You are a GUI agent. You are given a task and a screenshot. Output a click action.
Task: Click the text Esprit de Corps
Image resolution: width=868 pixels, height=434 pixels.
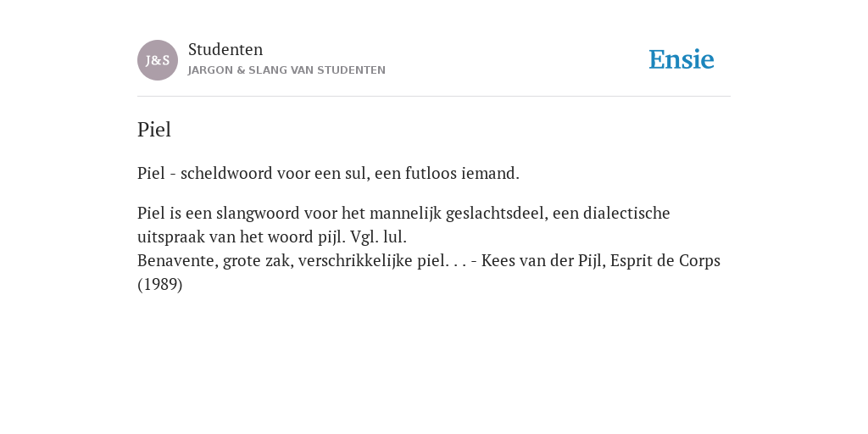(x=665, y=261)
